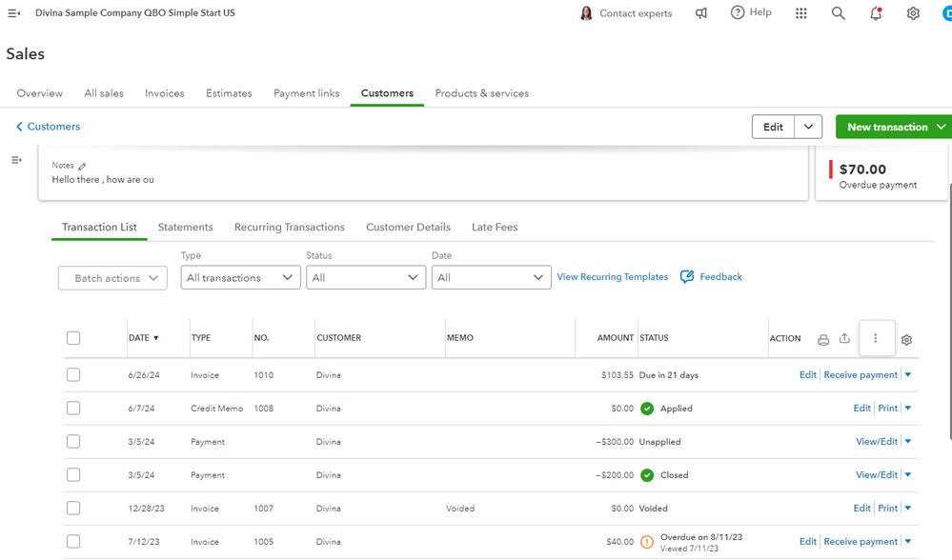Export the transaction list icon
952x560 pixels.
pyautogui.click(x=844, y=339)
